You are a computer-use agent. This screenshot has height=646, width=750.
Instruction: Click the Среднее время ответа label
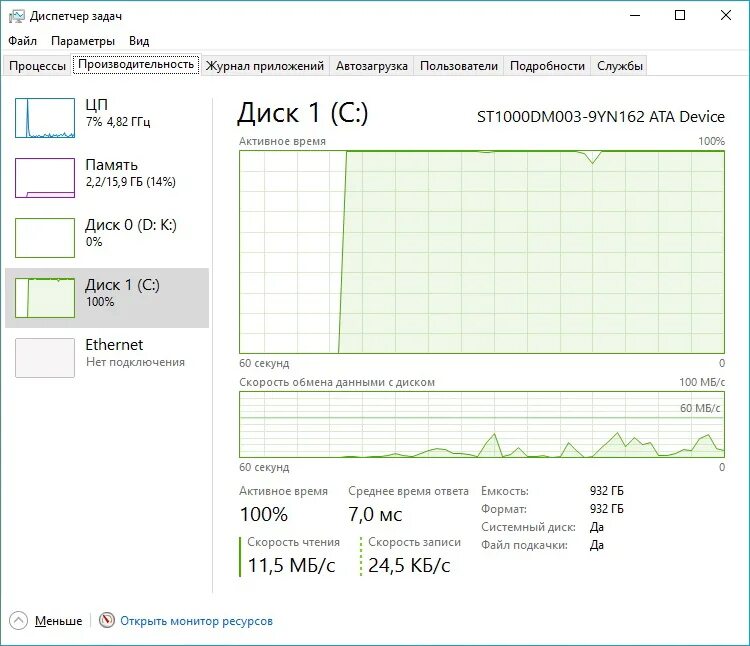click(x=408, y=491)
